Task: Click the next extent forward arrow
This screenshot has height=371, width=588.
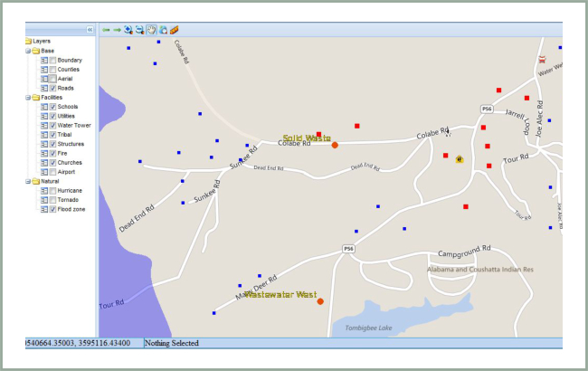Action: coord(118,30)
